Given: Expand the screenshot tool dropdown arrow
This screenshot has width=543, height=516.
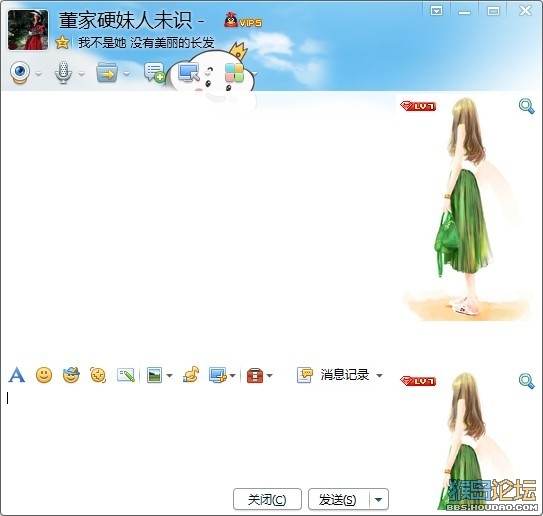Looking at the screenshot, I should [233, 375].
